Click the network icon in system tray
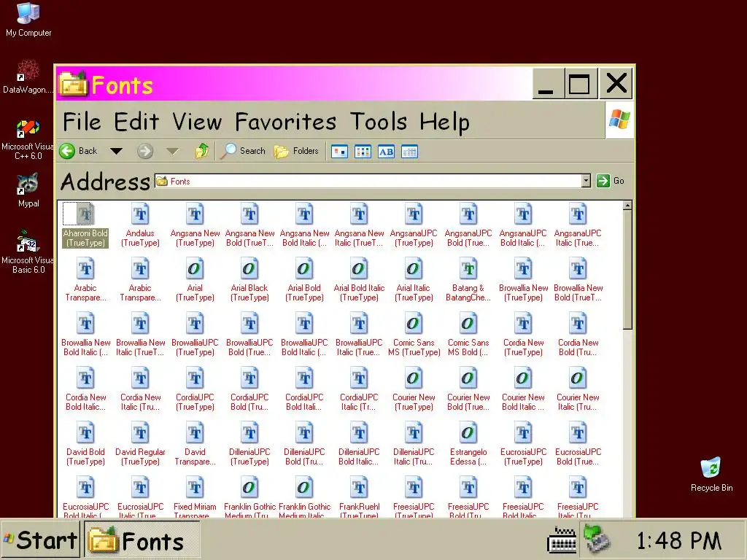The height and width of the screenshot is (560, 747). click(597, 539)
